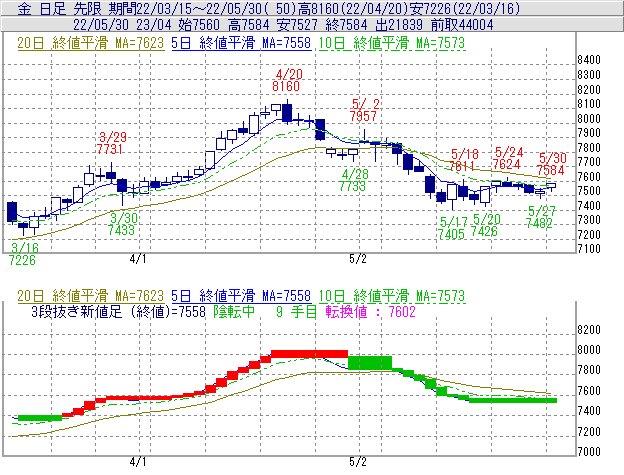624x475 pixels.
Task: Click the 5/2 date on the lower chart axis
Action: [x=357, y=462]
